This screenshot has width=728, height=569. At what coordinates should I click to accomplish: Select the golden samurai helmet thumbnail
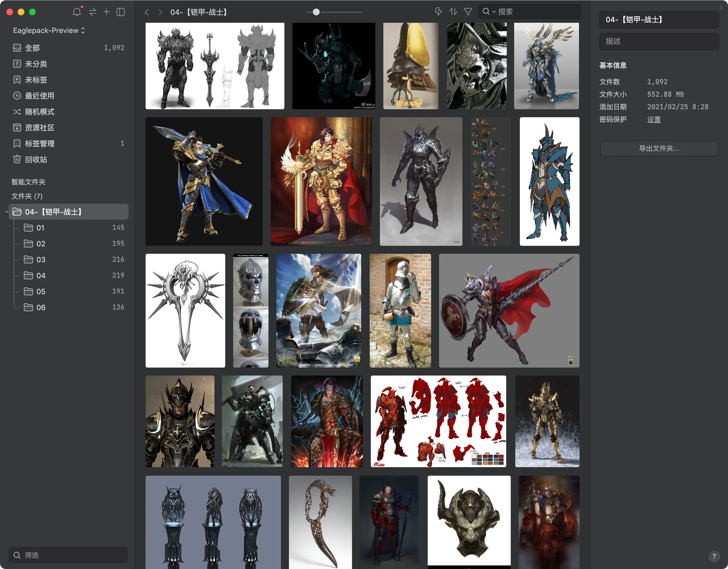pyautogui.click(x=411, y=66)
